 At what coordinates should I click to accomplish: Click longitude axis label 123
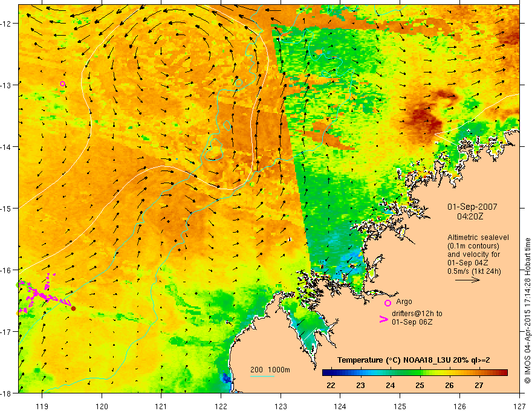click(x=281, y=406)
